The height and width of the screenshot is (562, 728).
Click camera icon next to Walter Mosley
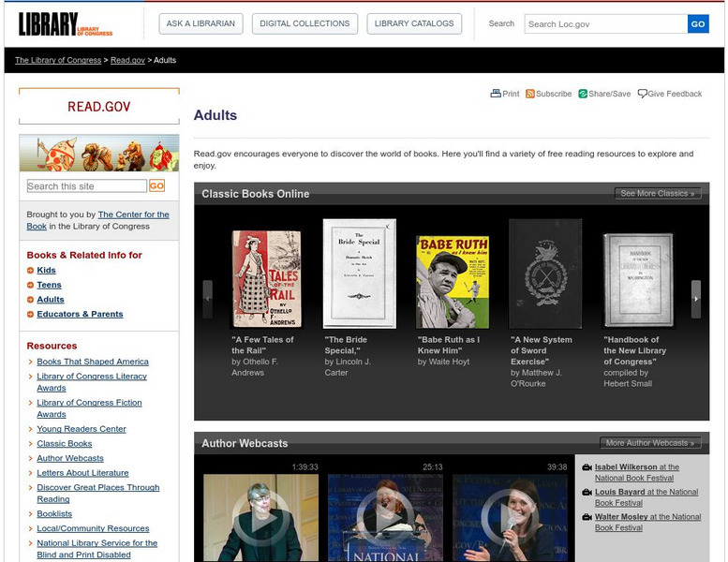tap(587, 517)
